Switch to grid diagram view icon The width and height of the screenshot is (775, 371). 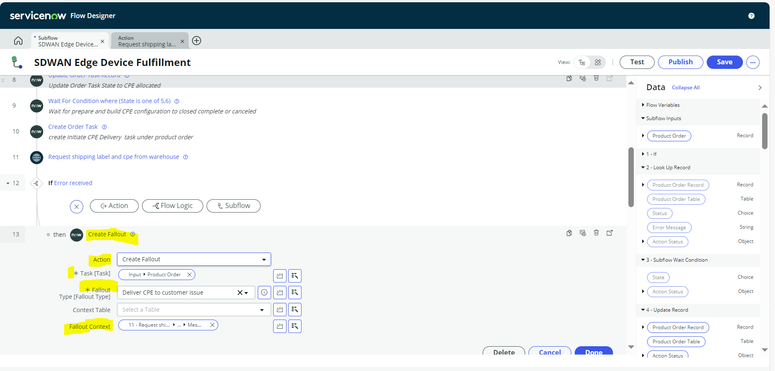click(x=598, y=62)
